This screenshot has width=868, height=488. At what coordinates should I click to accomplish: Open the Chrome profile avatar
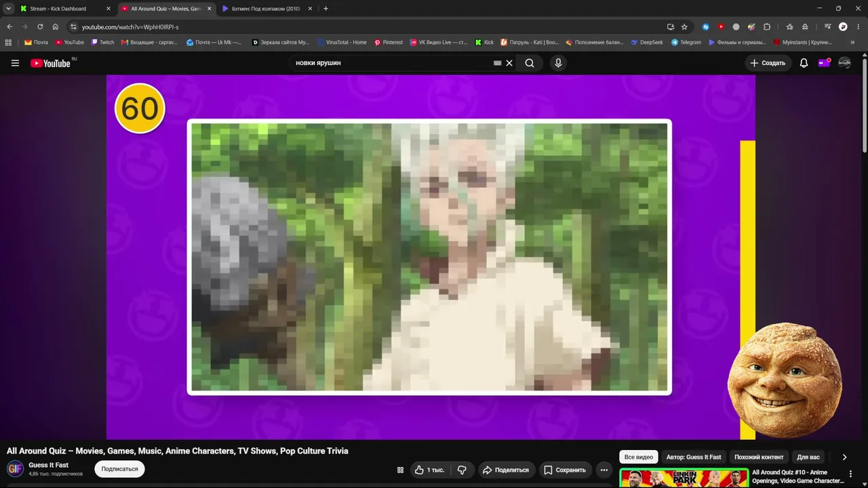pyautogui.click(x=843, y=26)
